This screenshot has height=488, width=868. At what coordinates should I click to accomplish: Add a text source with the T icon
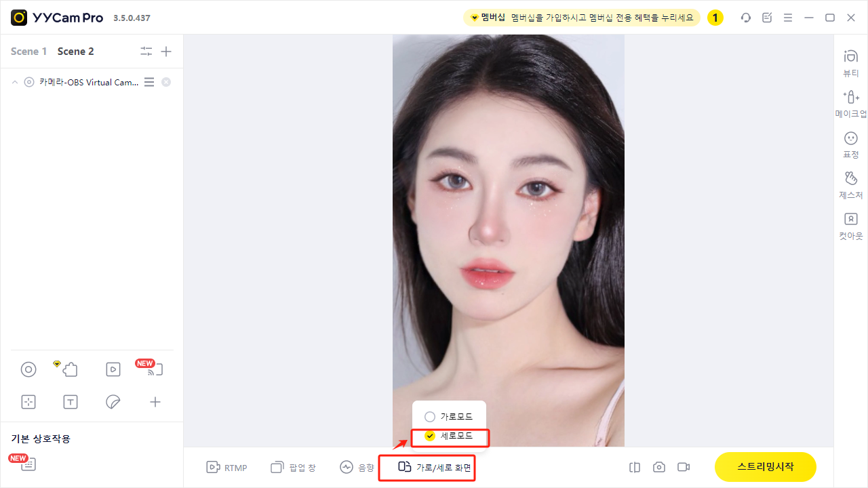coord(71,402)
